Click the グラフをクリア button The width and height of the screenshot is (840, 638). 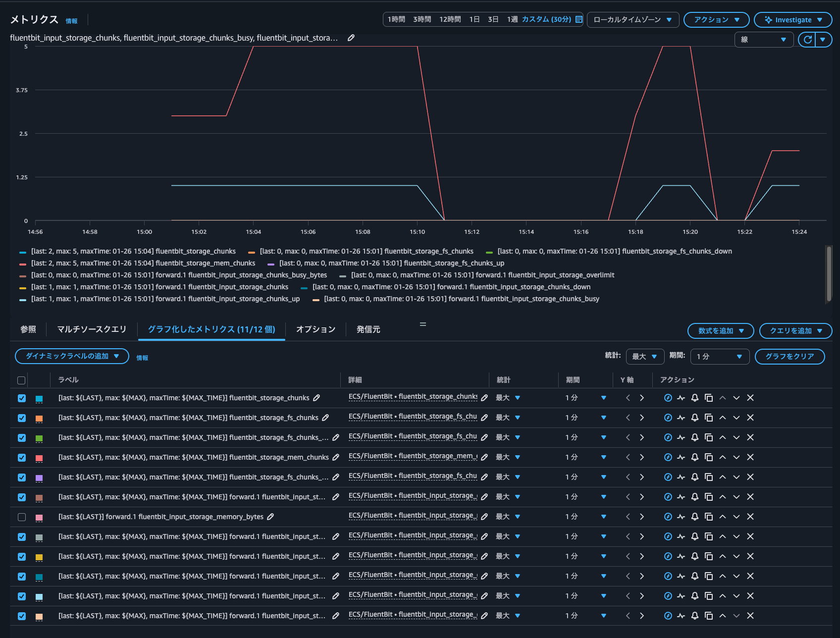789,357
